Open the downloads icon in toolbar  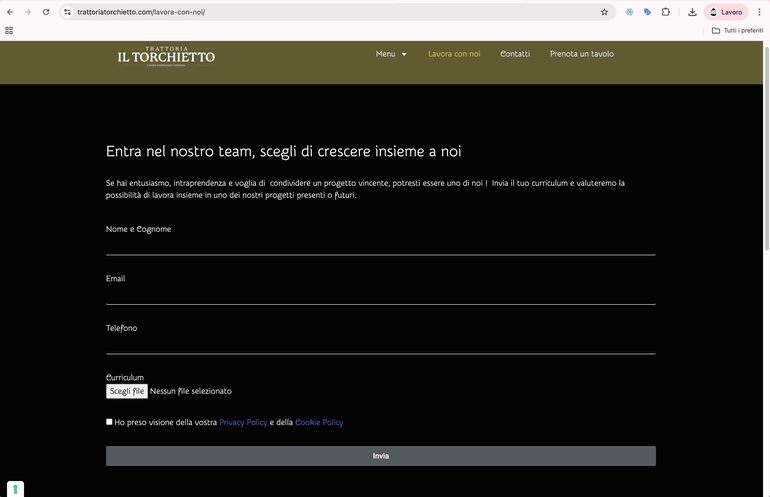click(x=692, y=12)
